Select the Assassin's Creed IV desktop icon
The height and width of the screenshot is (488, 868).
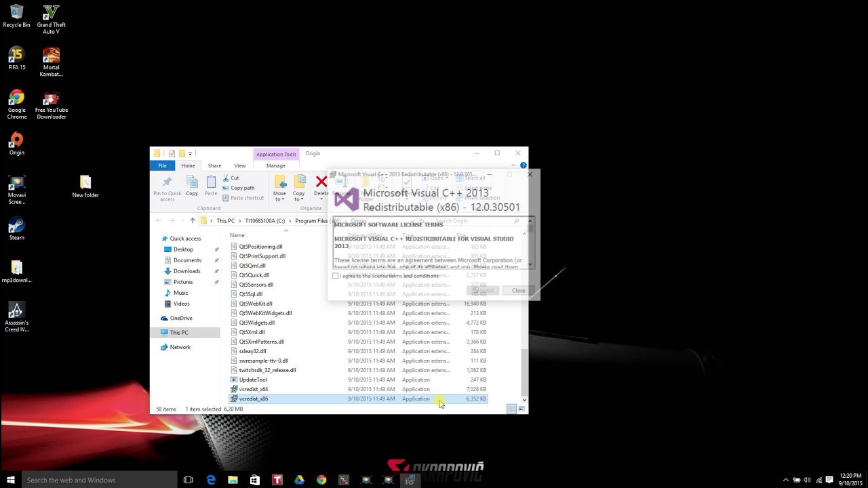(x=16, y=317)
